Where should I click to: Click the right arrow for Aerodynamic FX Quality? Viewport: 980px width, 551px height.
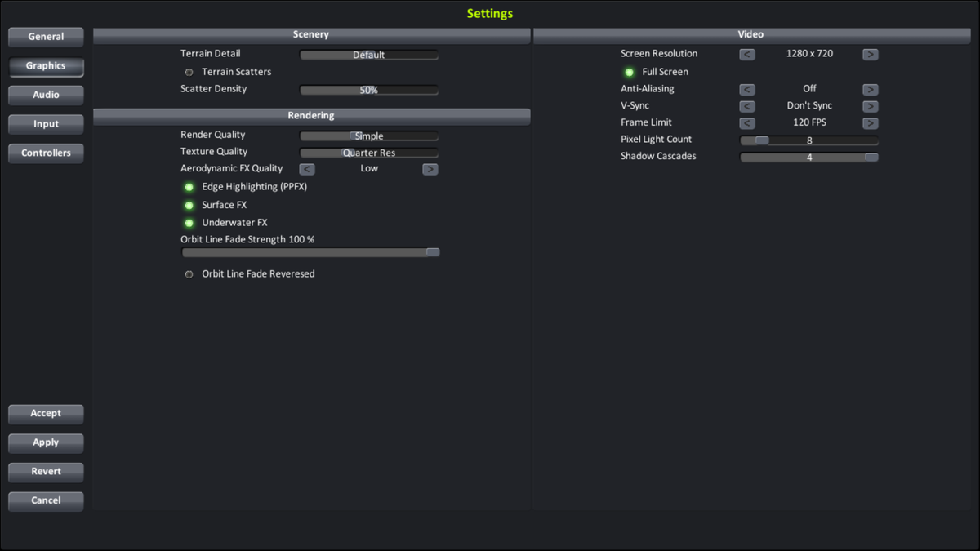pos(430,169)
